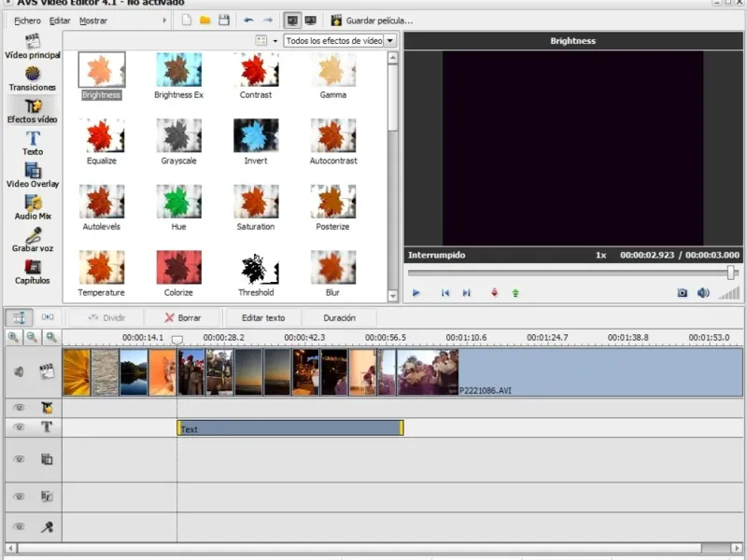Open project folder icon
Image resolution: width=747 pixels, height=560 pixels.
[204, 20]
